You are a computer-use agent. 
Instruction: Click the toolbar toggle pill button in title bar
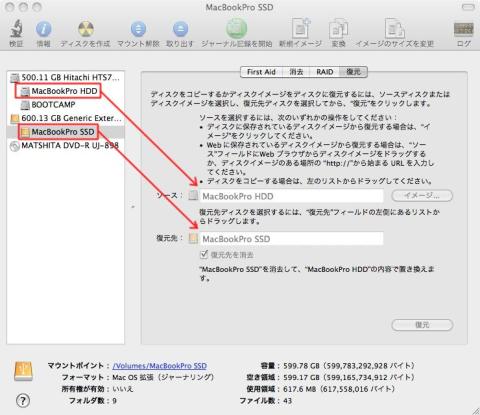(468, 7)
